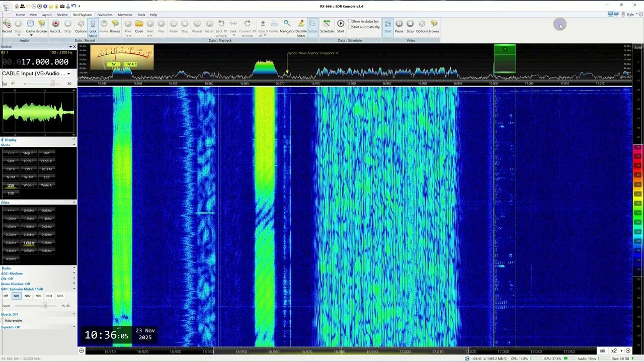Screen dimensions: 644x362
Task: Open Data Record Options gear
Action: 81,25
